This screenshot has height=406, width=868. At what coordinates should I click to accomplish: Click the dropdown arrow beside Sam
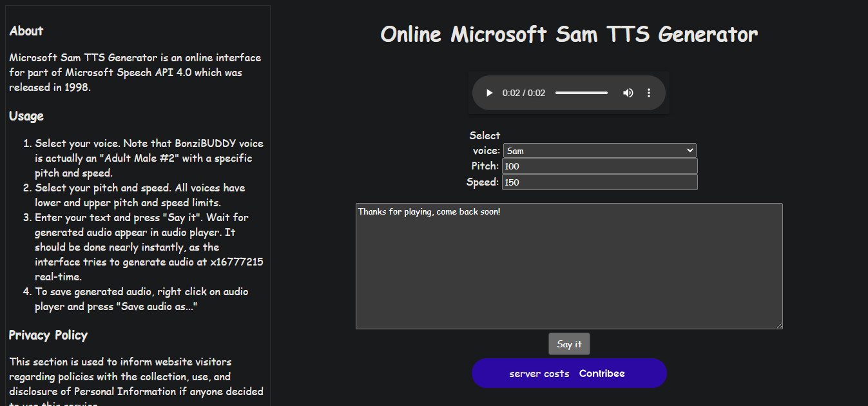coord(690,150)
